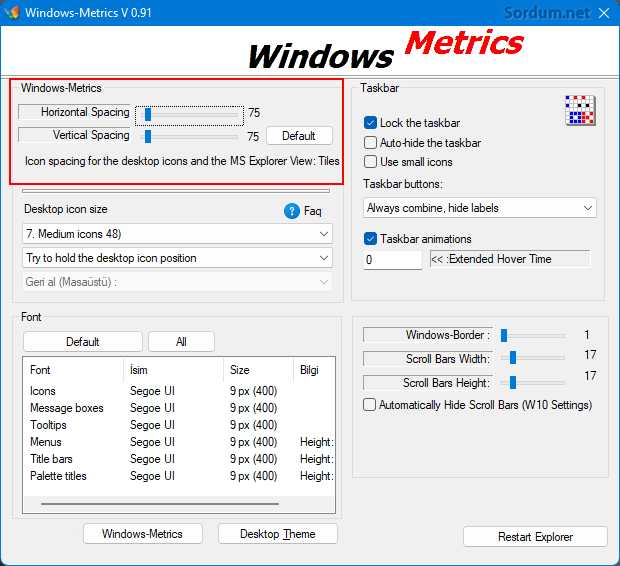The width and height of the screenshot is (620, 566).
Task: Click the Extended Hover Time input field
Action: click(x=393, y=260)
